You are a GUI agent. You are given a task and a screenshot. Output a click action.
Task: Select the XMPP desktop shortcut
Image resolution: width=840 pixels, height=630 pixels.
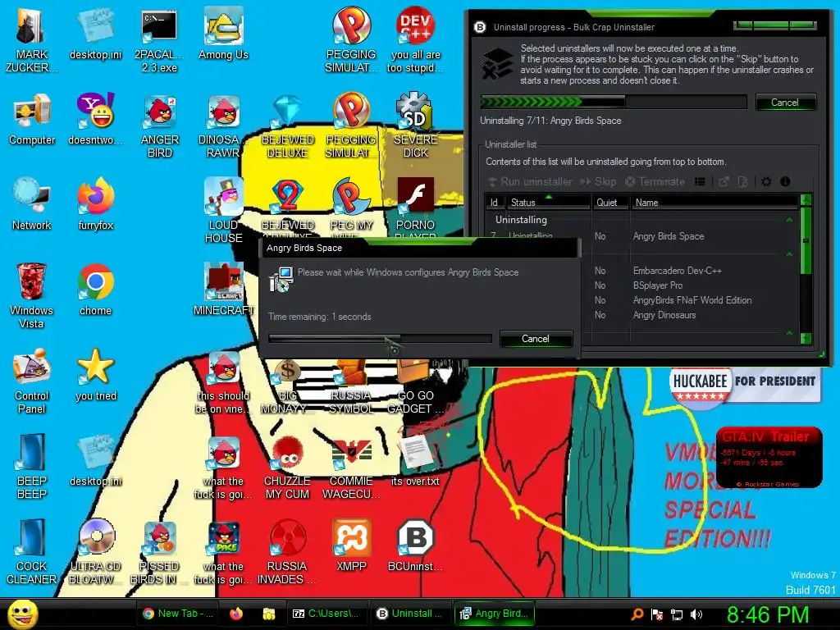[x=351, y=546]
